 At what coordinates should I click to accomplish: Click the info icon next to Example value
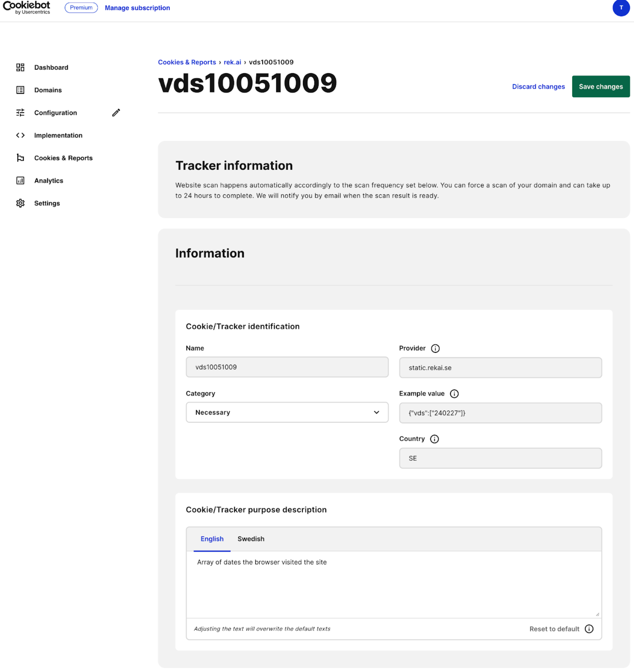[454, 393]
